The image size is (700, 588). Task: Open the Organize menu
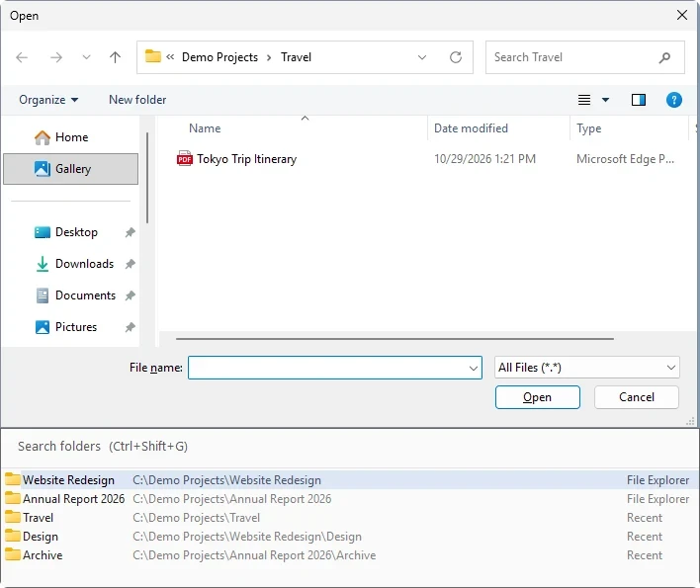(x=48, y=100)
